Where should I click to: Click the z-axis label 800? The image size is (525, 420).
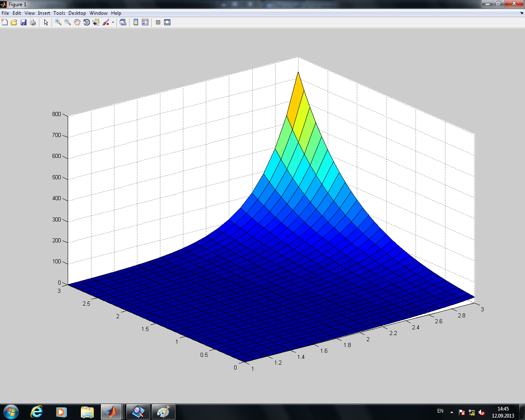click(x=57, y=114)
